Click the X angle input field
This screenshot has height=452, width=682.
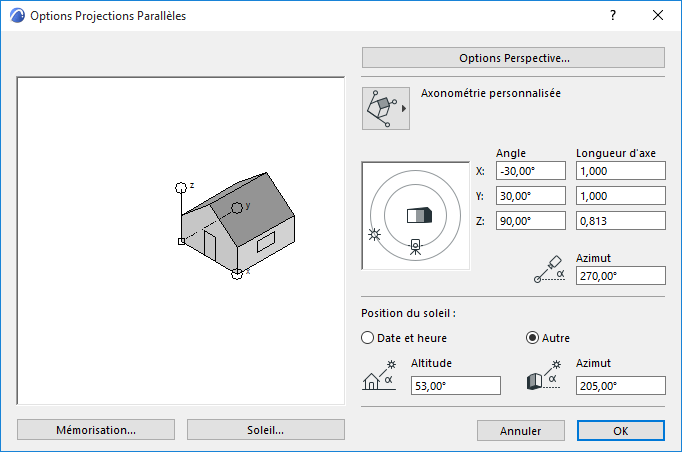click(x=530, y=171)
